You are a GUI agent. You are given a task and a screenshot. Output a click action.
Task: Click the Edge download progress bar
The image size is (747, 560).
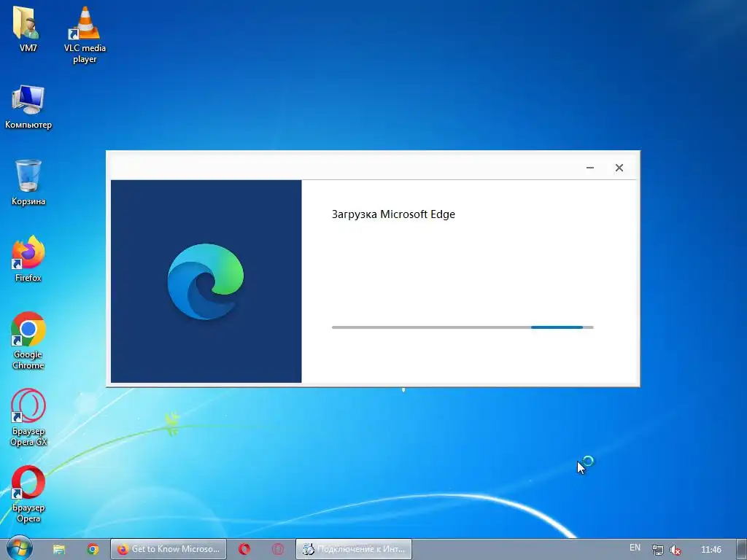tap(462, 327)
